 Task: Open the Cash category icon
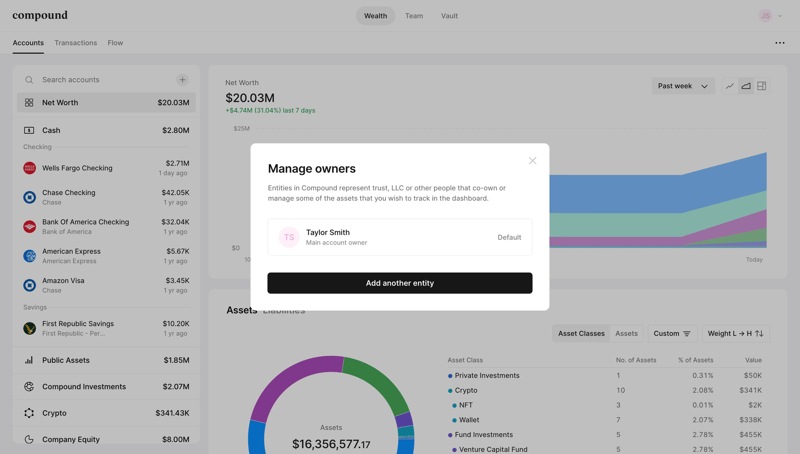(29, 130)
